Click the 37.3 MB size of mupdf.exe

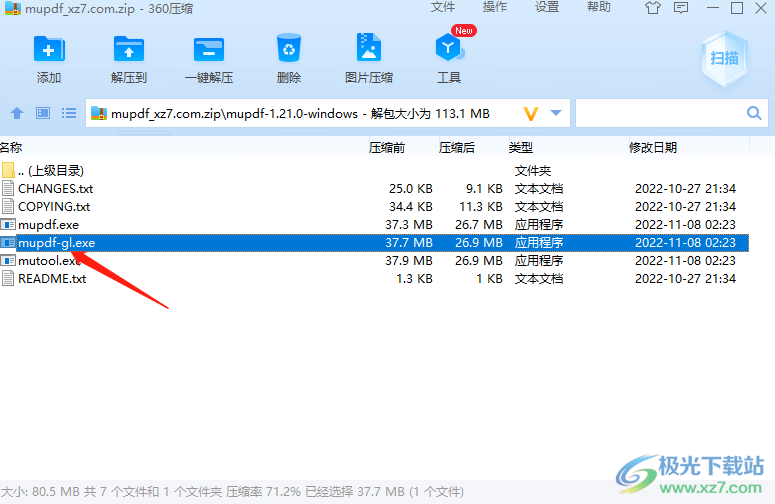[409, 225]
